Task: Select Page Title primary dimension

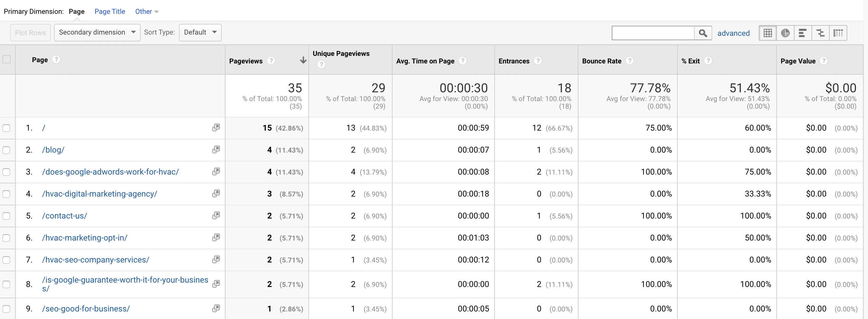Action: [110, 11]
